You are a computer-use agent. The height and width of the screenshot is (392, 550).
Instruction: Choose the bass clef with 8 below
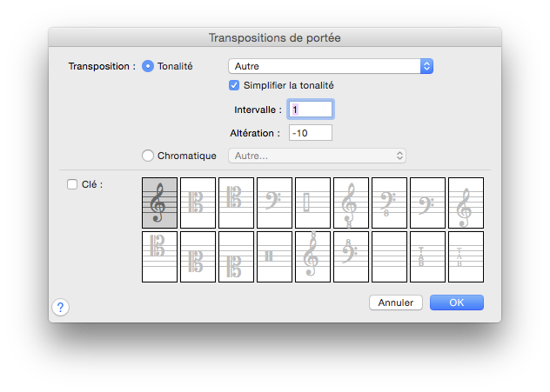389,203
